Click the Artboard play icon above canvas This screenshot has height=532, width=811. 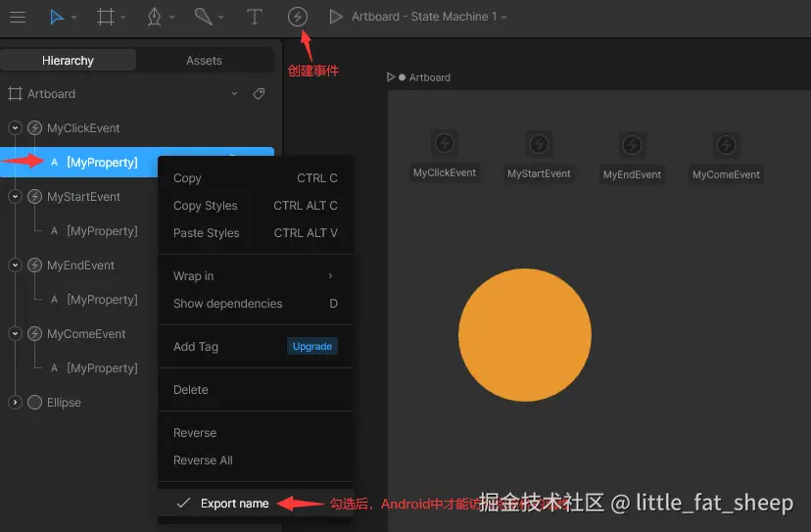point(391,77)
